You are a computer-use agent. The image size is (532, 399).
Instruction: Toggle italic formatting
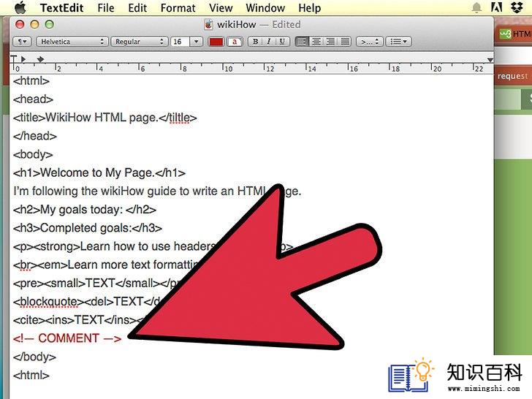click(x=269, y=42)
